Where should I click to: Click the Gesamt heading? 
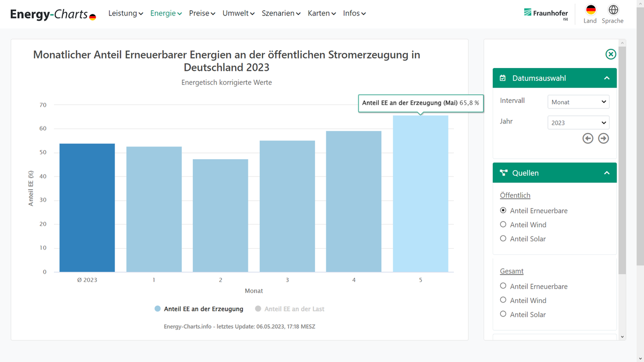tap(512, 271)
